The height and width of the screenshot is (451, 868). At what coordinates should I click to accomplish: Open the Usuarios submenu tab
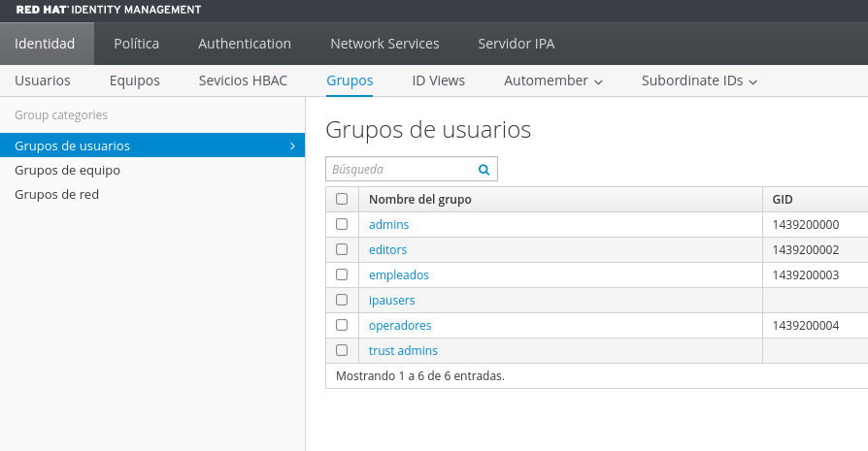(43, 81)
